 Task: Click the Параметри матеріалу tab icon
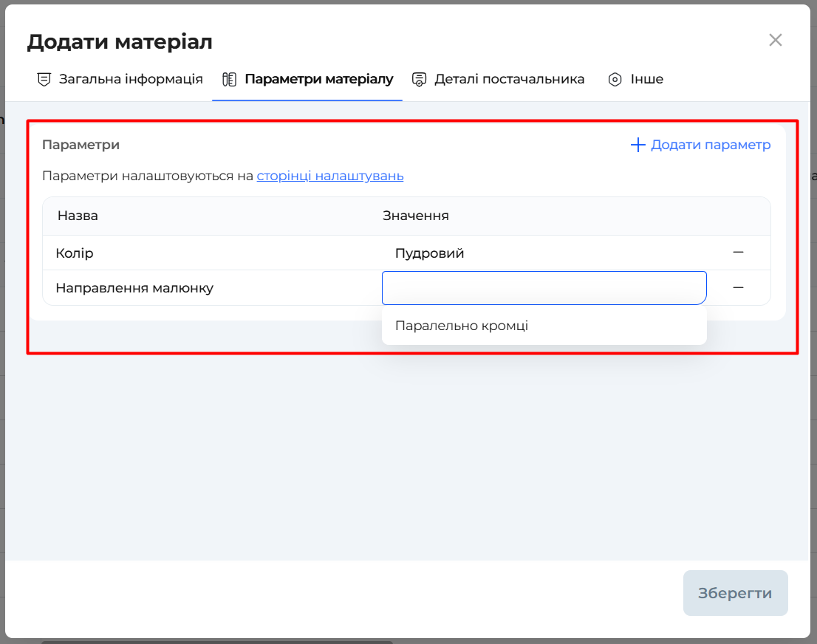click(230, 79)
